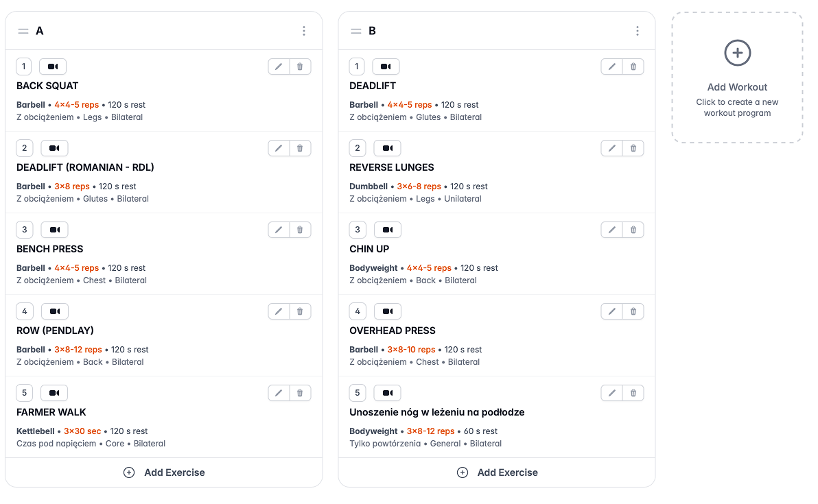Click the plus icon on the Add Workout card
The width and height of the screenshot is (818, 504).
pos(737,53)
